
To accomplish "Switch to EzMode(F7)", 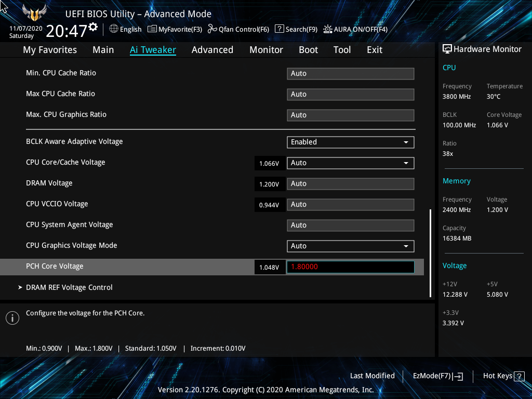I will tap(438, 376).
